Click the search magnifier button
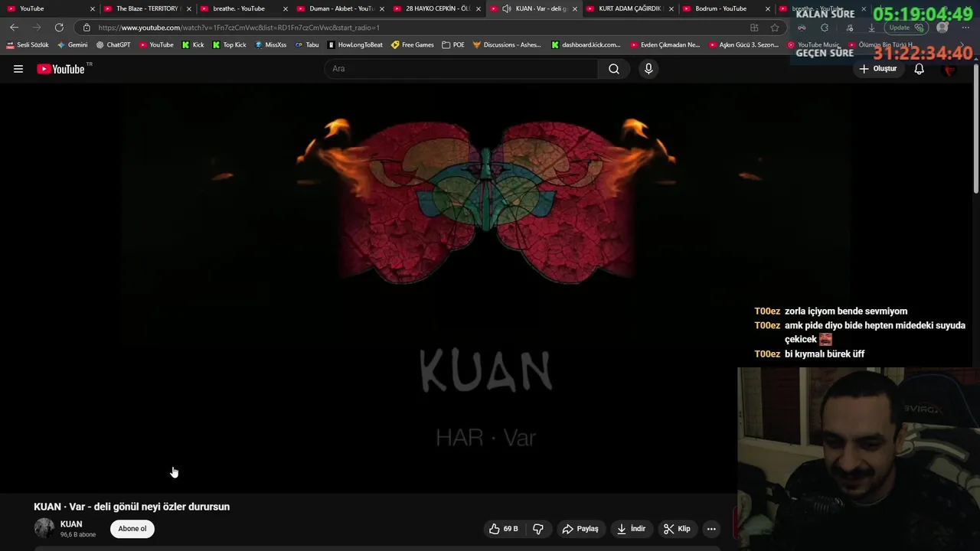This screenshot has height=551, width=980. coord(614,69)
